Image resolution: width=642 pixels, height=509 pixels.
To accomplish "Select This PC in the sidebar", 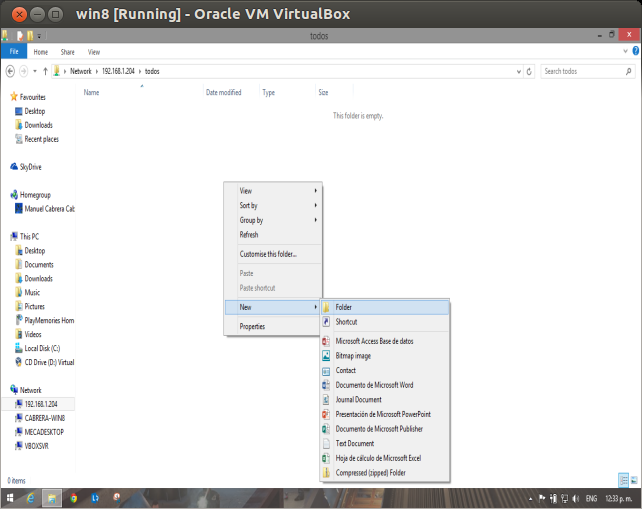I will (x=25, y=237).
